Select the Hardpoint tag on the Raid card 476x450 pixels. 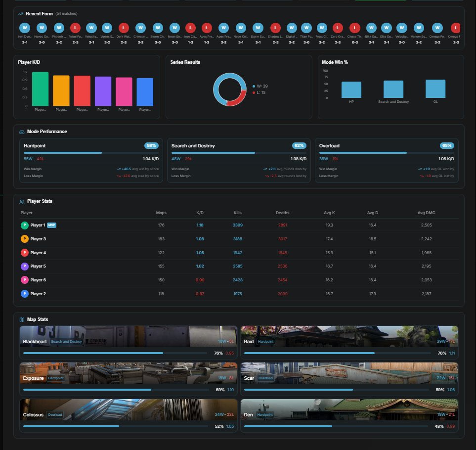[265, 341]
